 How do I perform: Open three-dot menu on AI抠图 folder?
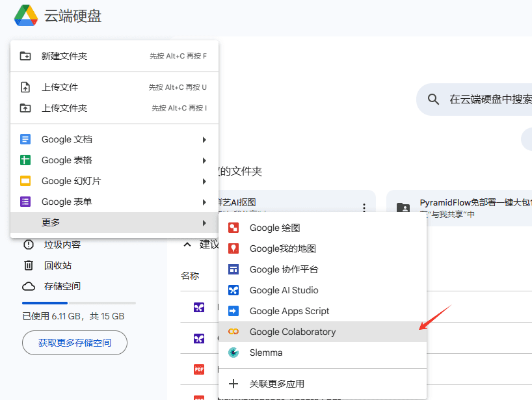[364, 207]
